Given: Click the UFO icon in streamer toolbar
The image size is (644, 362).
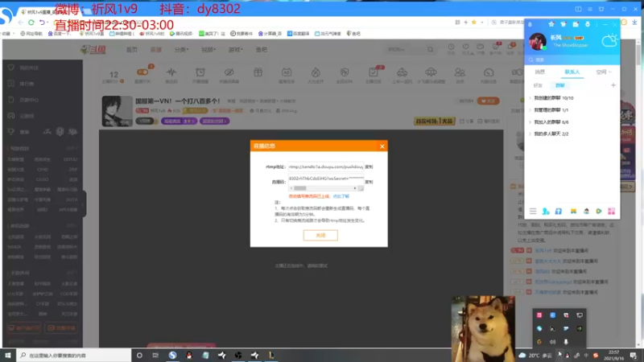Looking at the screenshot, I should tap(431, 72).
